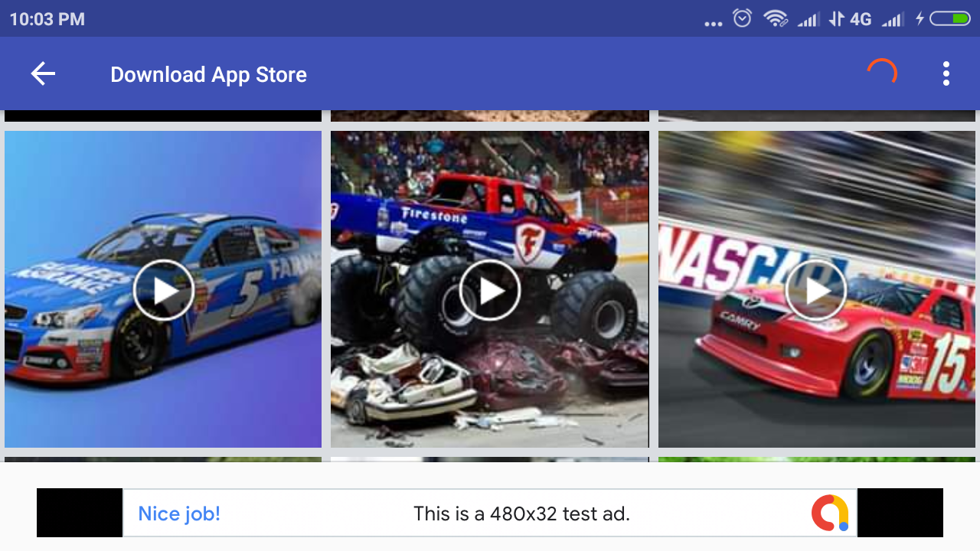
Task: Click the 'Nice job!' ad link
Action: point(179,514)
